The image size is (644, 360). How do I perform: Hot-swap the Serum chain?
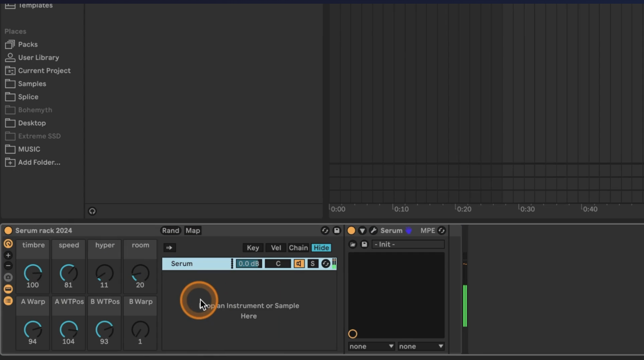[x=326, y=264]
